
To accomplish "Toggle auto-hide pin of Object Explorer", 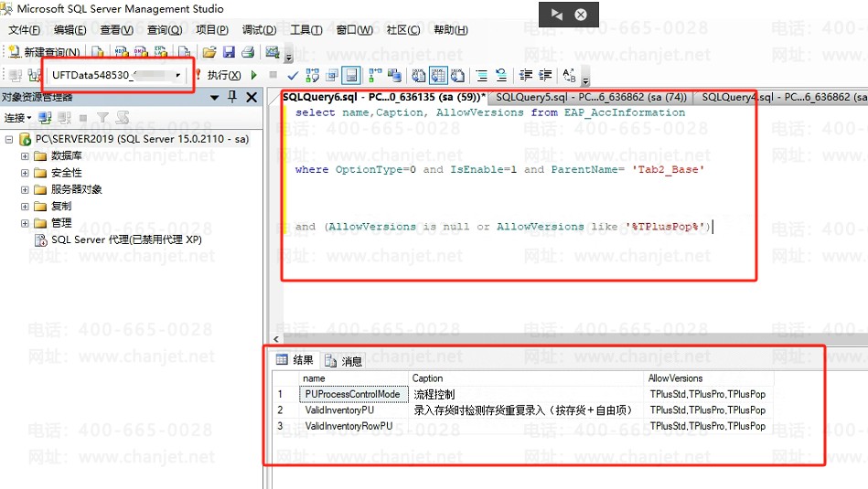I will [x=232, y=98].
